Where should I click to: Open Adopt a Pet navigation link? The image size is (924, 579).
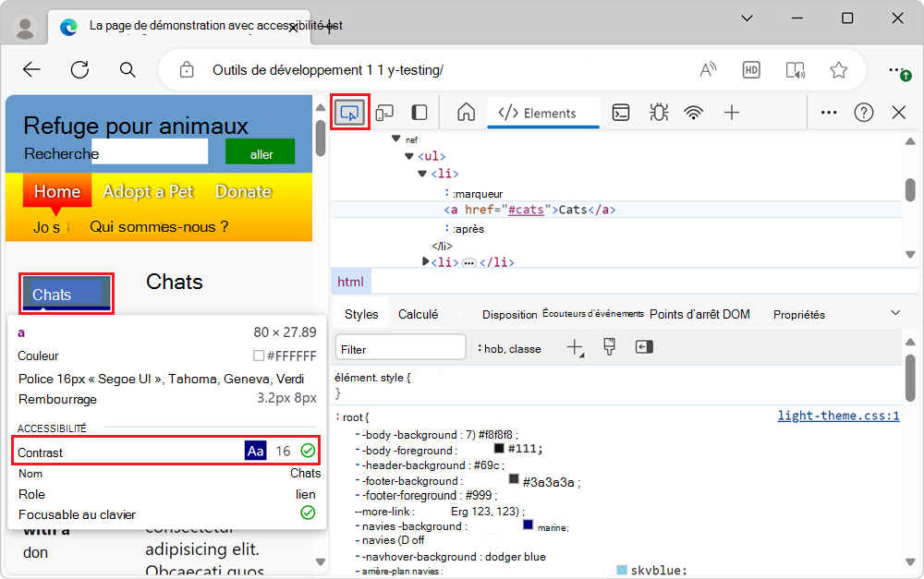point(148,191)
